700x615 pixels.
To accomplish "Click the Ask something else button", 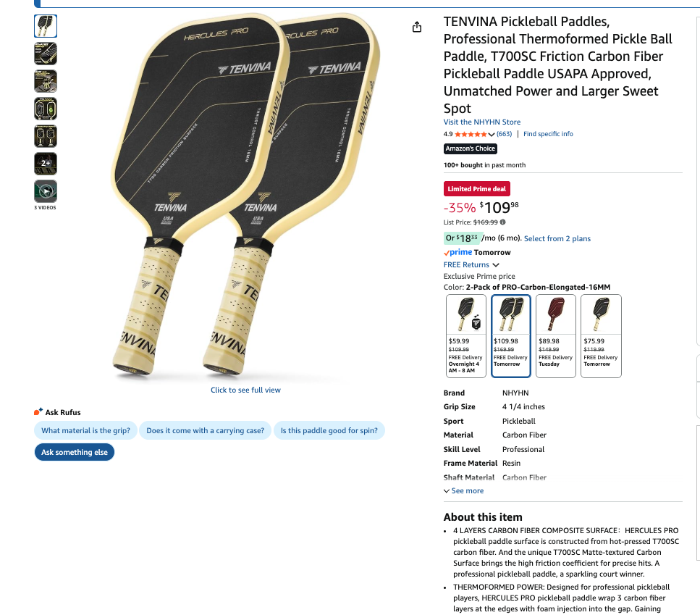I will coord(75,452).
